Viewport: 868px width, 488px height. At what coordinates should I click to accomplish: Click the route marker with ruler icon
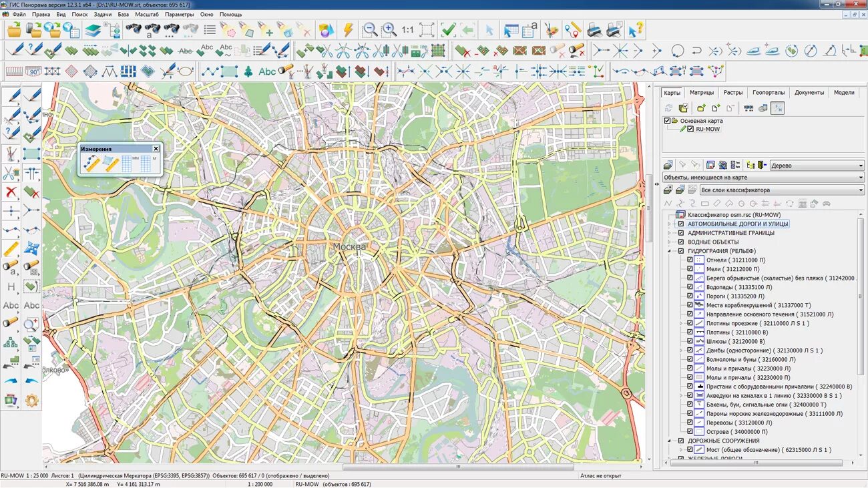(x=572, y=29)
